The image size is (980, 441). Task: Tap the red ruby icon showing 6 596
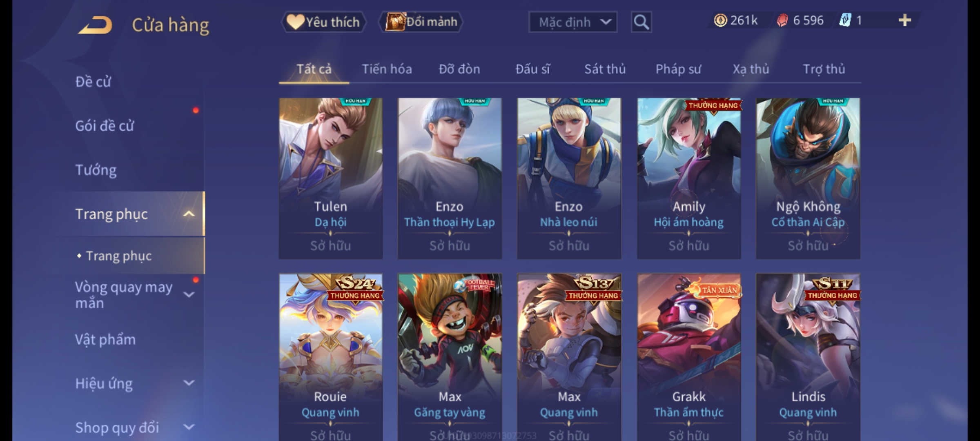pyautogui.click(x=782, y=20)
